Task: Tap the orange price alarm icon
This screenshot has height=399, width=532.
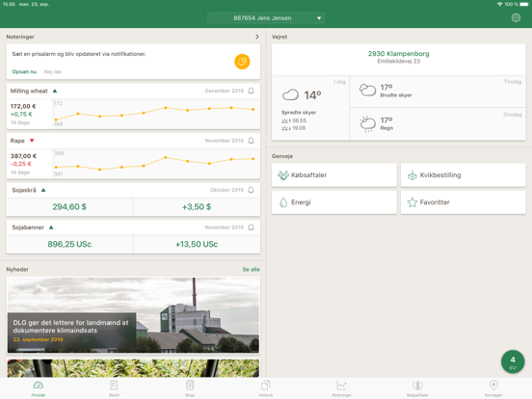Action: pyautogui.click(x=242, y=62)
